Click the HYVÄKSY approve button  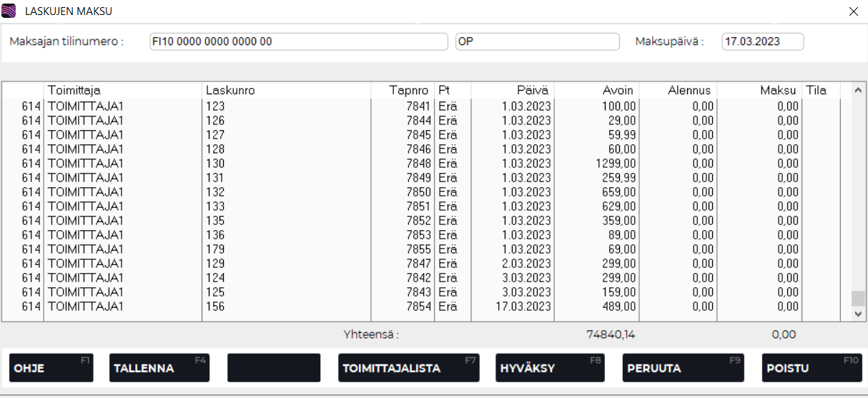[x=549, y=368]
